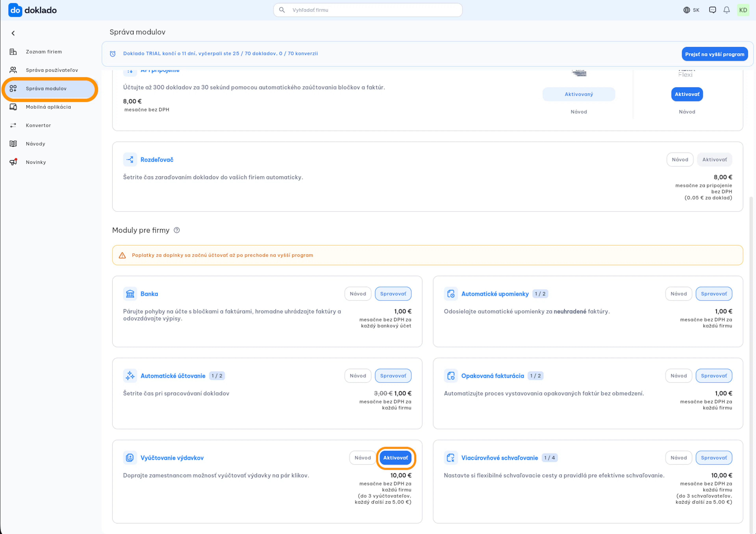Open Návod under the Aktivovaný button
756x534 pixels.
pos(579,112)
